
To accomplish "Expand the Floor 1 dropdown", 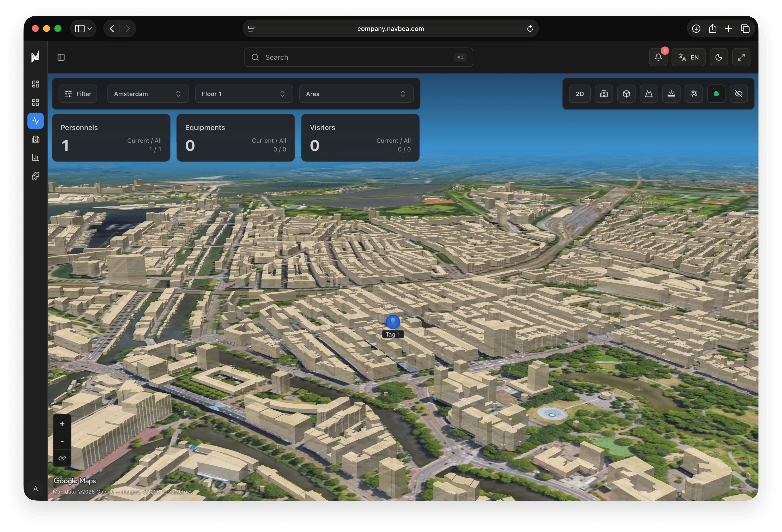I will [244, 94].
